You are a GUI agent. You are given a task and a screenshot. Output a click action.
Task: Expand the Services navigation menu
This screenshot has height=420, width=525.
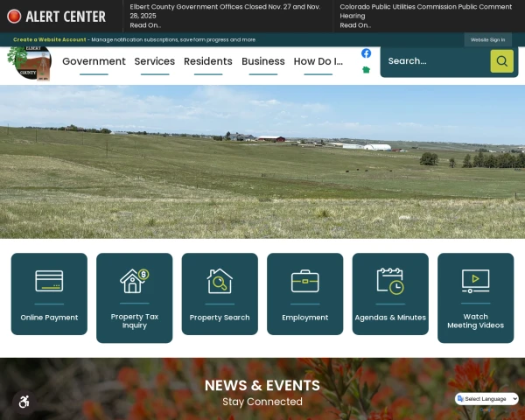click(155, 61)
